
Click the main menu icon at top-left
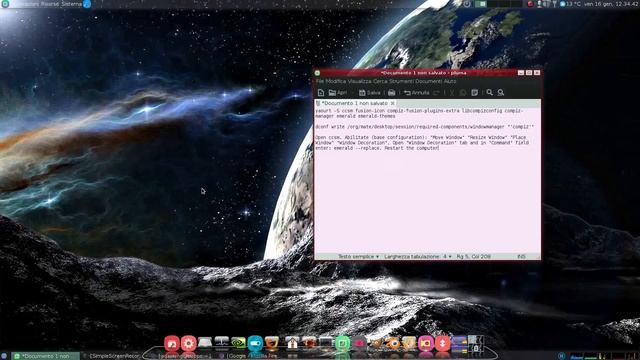[x=5, y=4]
